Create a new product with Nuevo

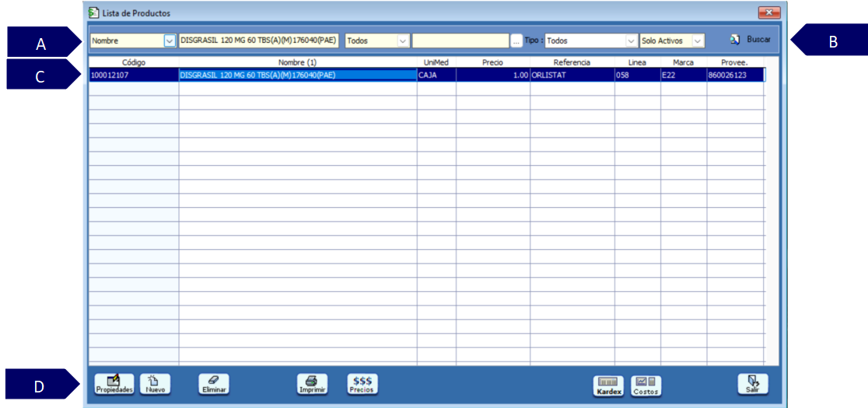click(x=155, y=384)
